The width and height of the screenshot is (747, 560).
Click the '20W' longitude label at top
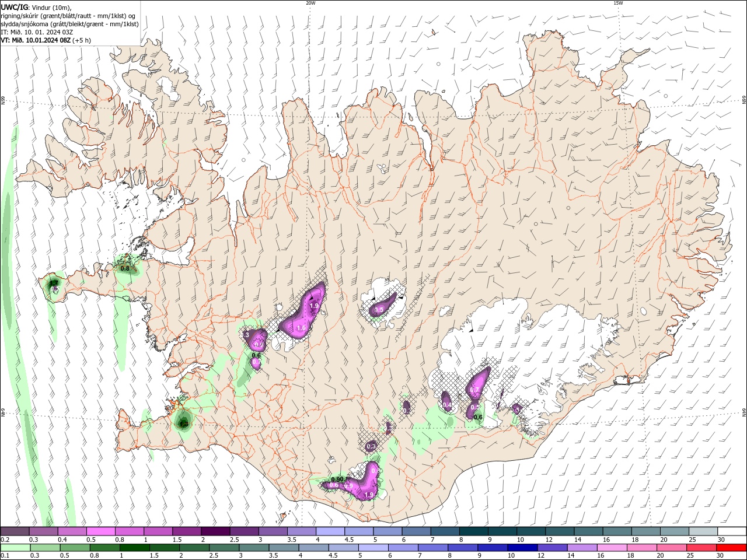click(x=310, y=3)
